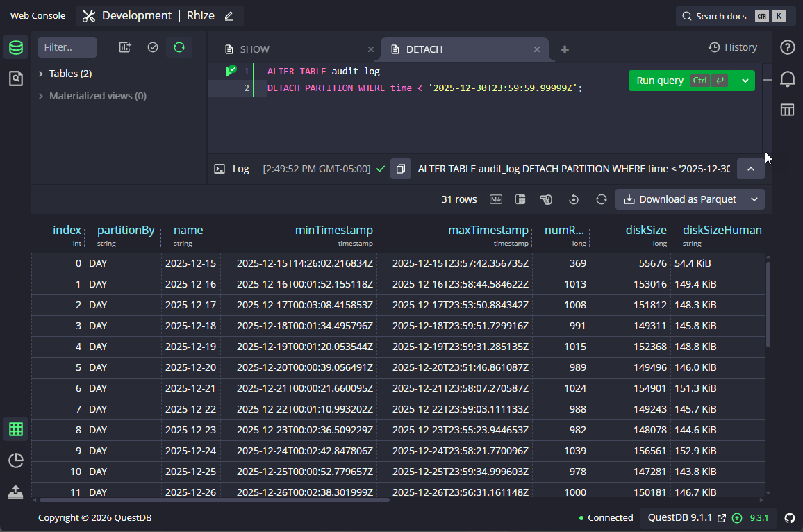Collapse the Log panel with the chevron
This screenshot has height=532, width=803.
[x=750, y=168]
